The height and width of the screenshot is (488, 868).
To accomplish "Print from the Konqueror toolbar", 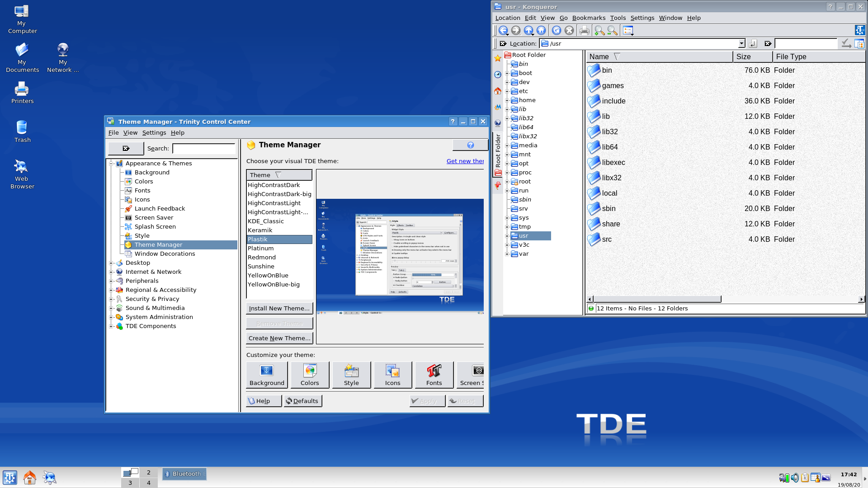I will (585, 30).
